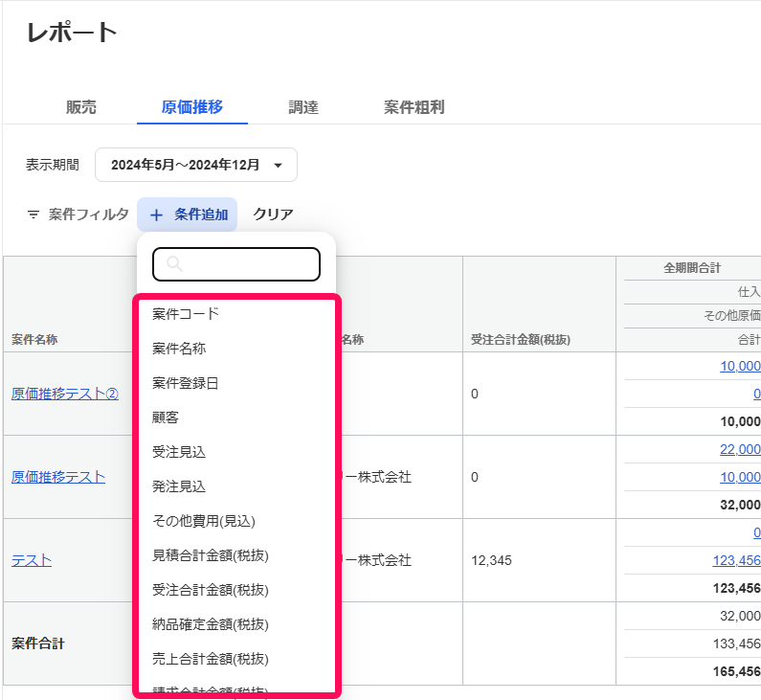Viewport: 761px width, 700px height.
Task: Click the 条件追加 button
Action: coord(188,215)
